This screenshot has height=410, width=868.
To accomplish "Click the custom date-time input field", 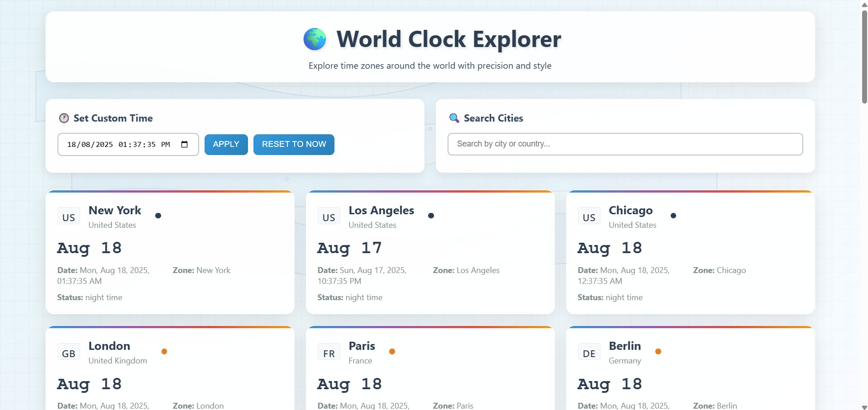I will tap(128, 145).
